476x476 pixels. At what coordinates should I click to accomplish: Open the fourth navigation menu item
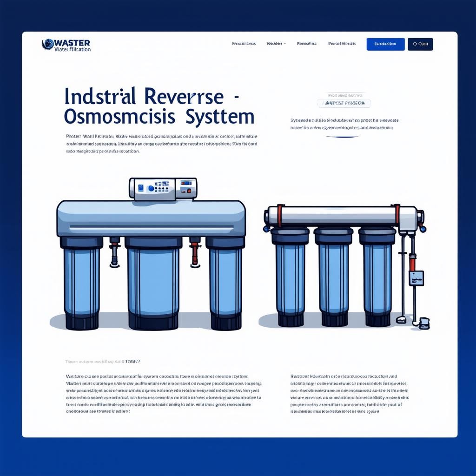point(342,44)
